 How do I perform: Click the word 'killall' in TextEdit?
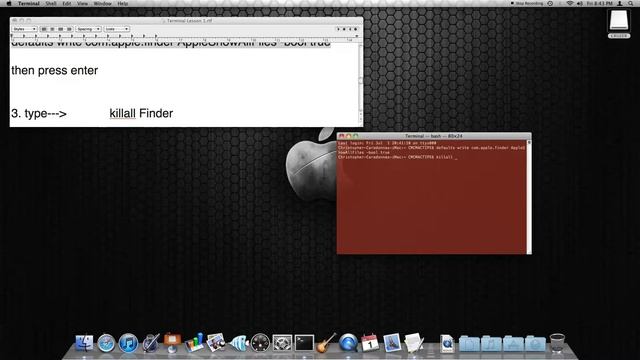122,113
